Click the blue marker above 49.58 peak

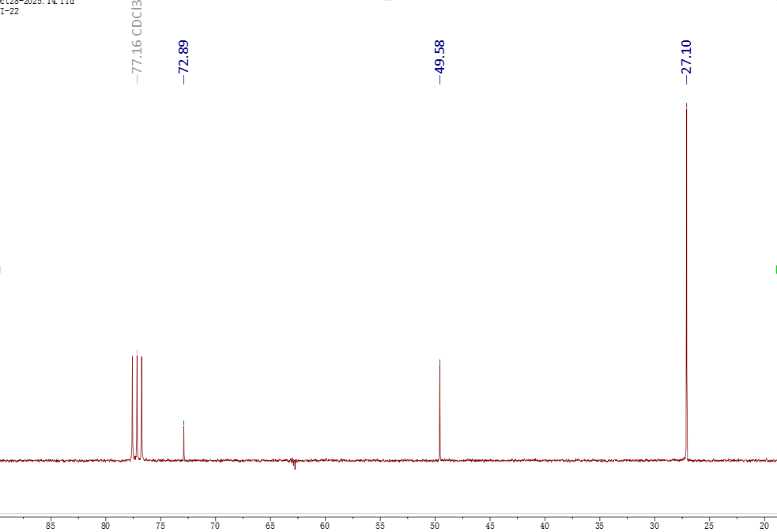[x=439, y=360]
